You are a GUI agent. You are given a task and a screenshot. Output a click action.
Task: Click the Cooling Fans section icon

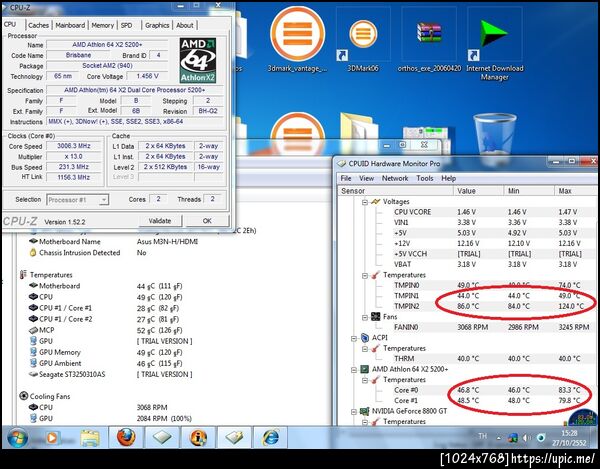tap(24, 396)
